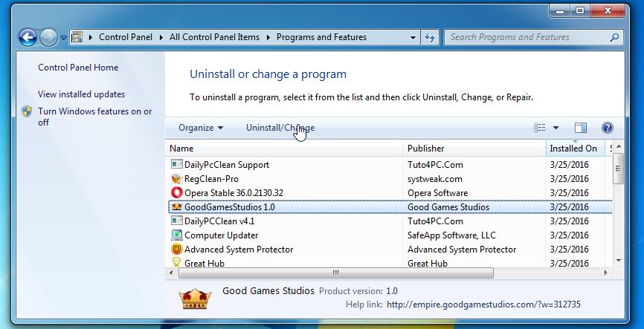
Task: Sort by the Publisher column header
Action: (474, 149)
